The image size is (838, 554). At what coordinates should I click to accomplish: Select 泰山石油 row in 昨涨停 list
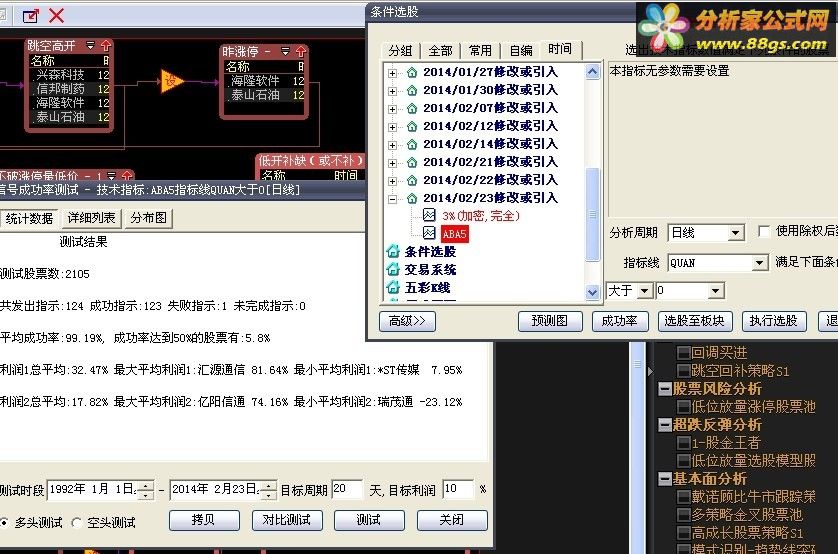pos(265,95)
